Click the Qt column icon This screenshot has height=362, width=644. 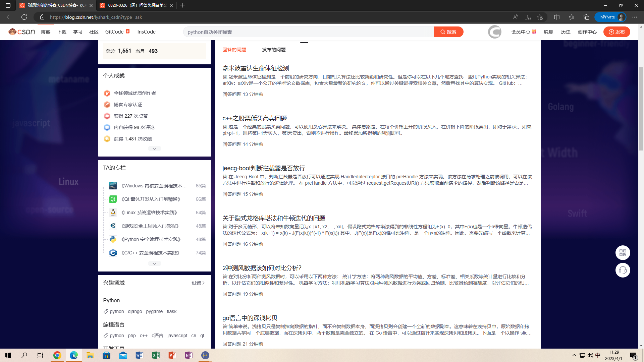click(x=113, y=199)
